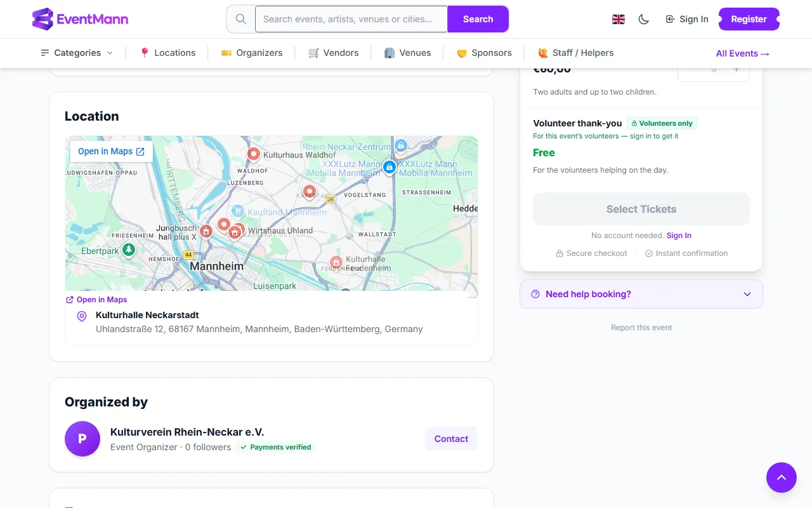Click the Uhlandstraße 12 address text

point(259,329)
